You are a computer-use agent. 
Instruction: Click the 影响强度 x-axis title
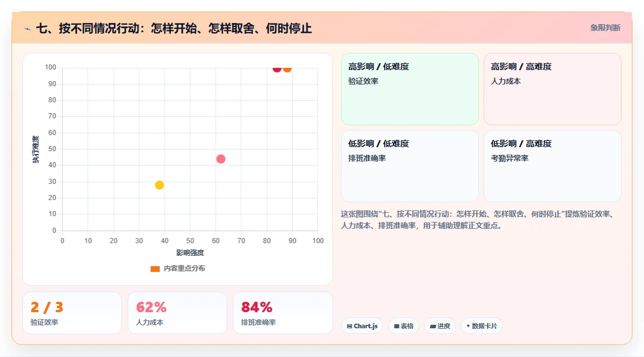coord(190,252)
